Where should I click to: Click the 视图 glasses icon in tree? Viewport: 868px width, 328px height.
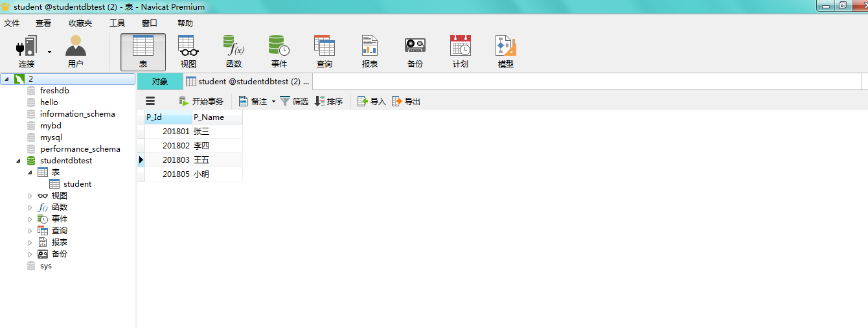pos(43,196)
